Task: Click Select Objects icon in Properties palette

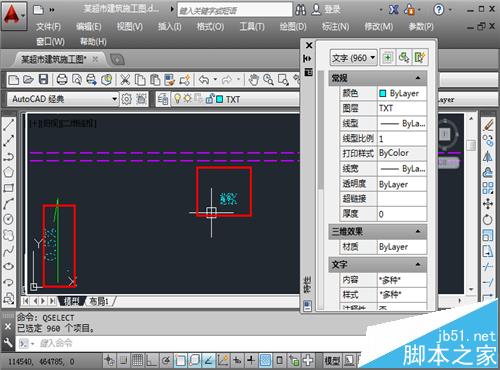Action: click(404, 58)
